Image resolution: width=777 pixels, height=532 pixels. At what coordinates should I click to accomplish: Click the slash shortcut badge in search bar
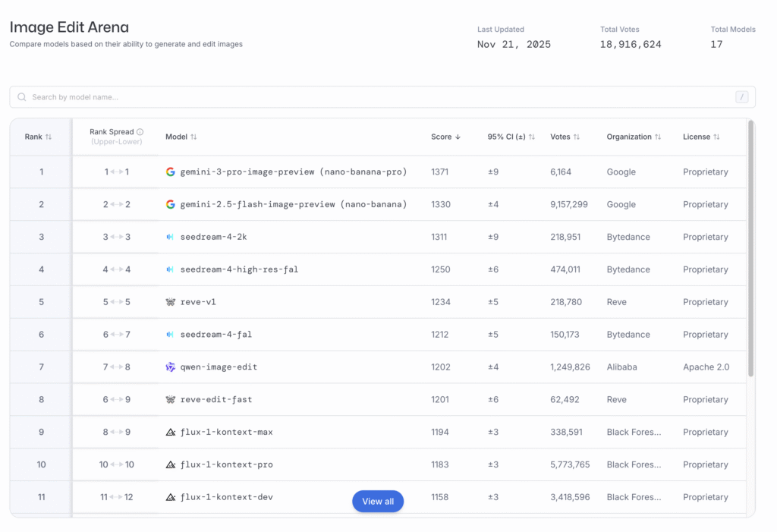[x=741, y=97]
